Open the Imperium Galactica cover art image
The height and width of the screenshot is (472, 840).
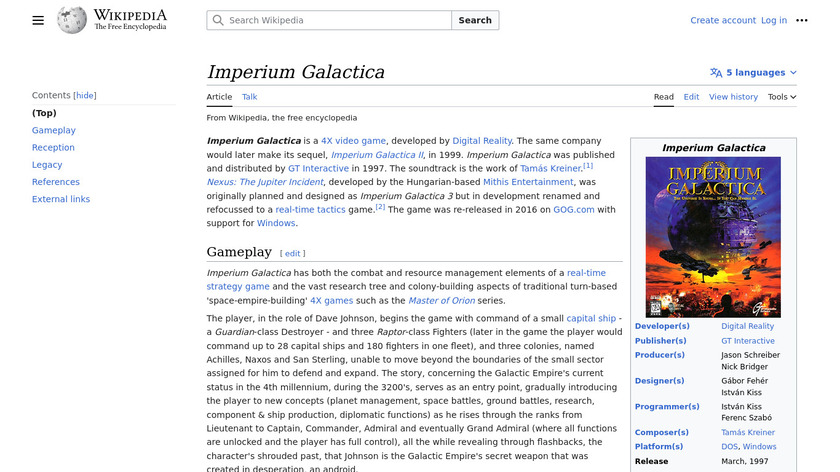(713, 237)
